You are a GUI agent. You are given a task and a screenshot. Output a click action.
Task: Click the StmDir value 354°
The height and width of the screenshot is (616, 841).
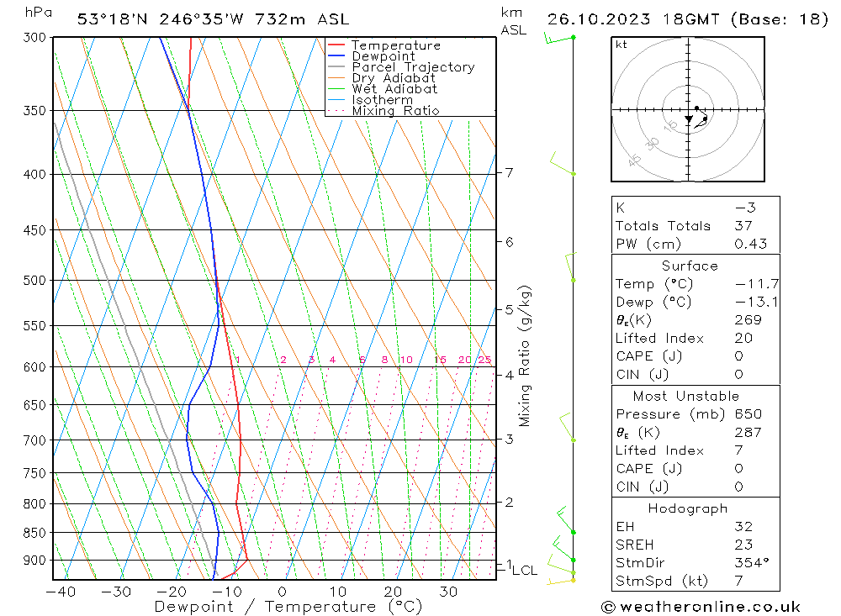(x=751, y=563)
